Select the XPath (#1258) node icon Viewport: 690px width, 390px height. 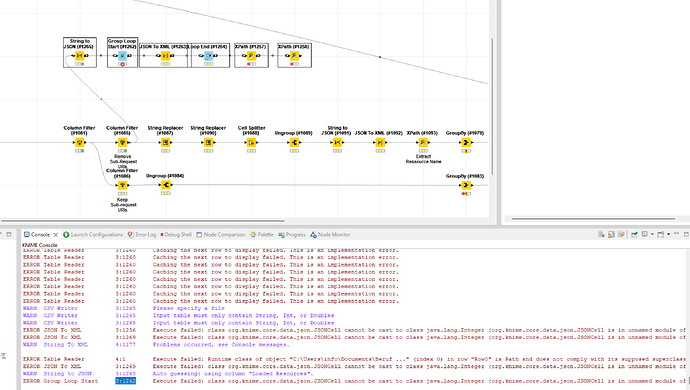point(294,56)
